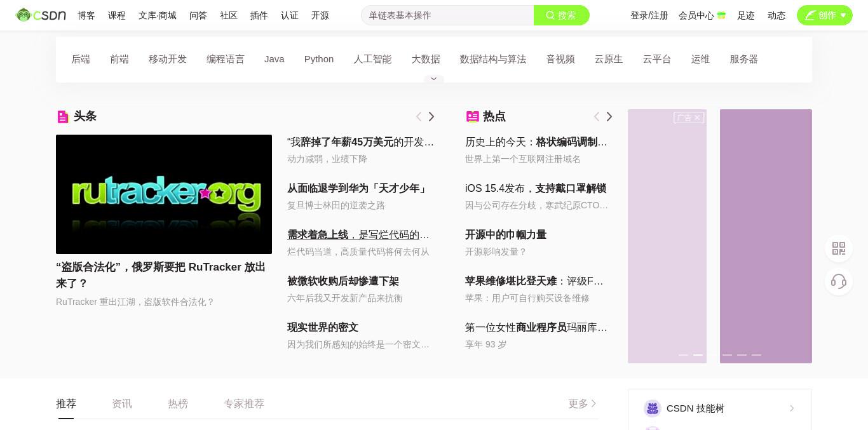Screen dimensions: 868x430
Task: Open article 现实世界的密文
Action: click(x=323, y=328)
